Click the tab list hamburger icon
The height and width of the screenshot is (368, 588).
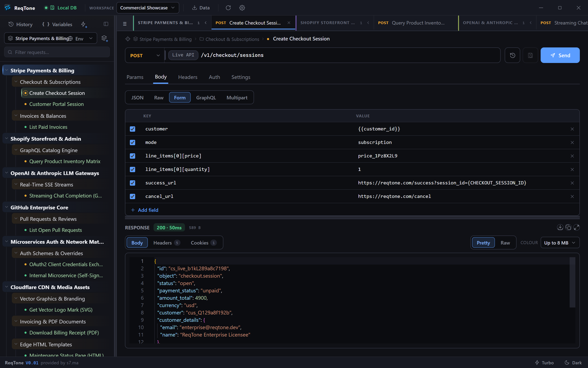coord(125,24)
